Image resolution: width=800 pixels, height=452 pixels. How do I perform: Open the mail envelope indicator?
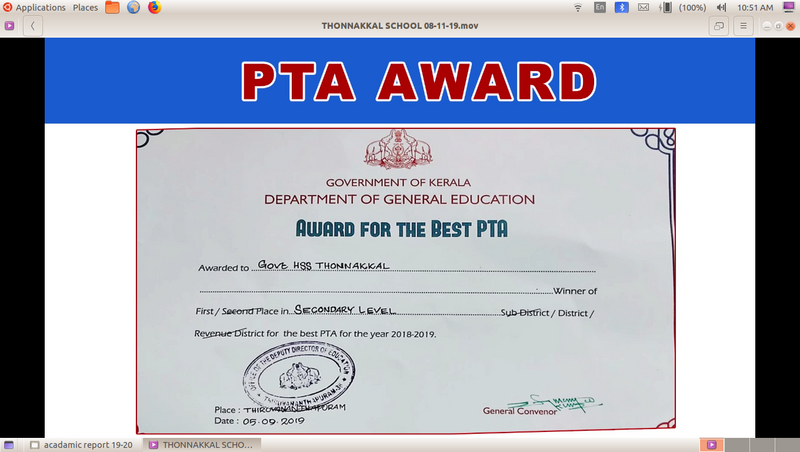[643, 7]
